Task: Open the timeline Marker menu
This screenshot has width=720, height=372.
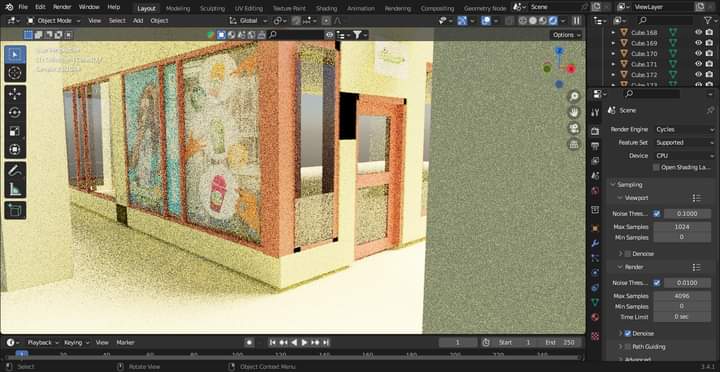Action: [x=125, y=343]
